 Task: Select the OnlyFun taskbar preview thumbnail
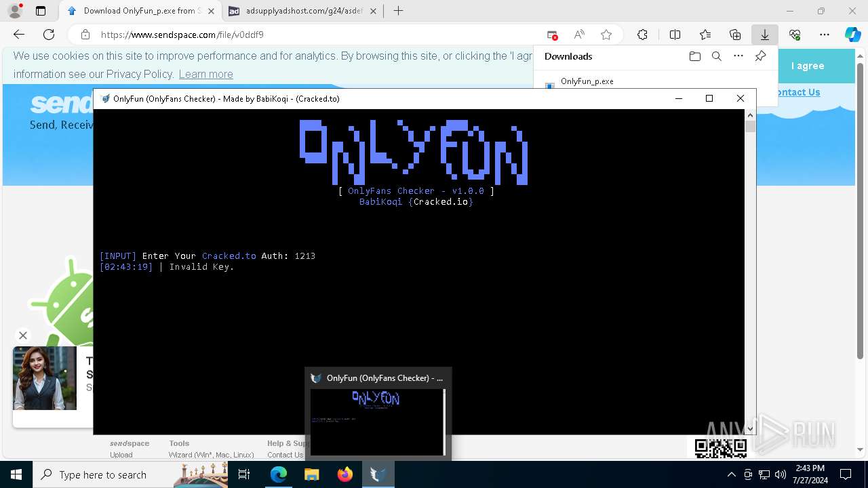(x=378, y=422)
